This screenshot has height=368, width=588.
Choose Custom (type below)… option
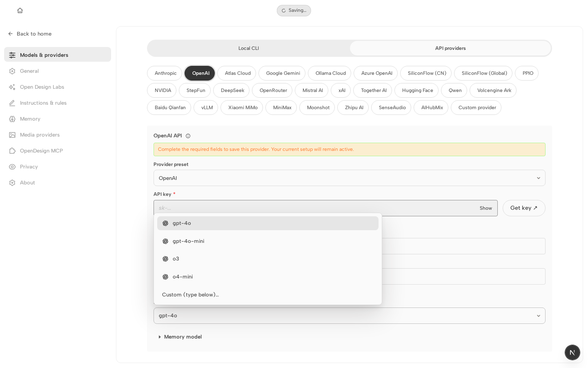268,295
